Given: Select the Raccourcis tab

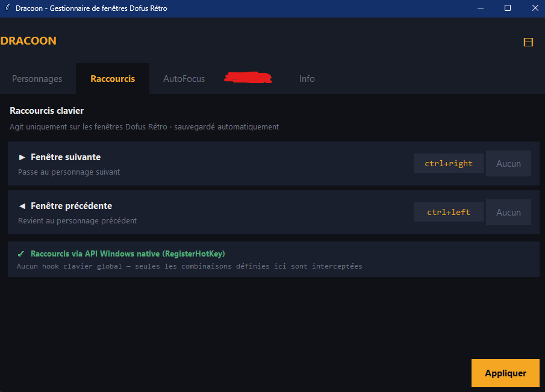Looking at the screenshot, I should point(113,79).
